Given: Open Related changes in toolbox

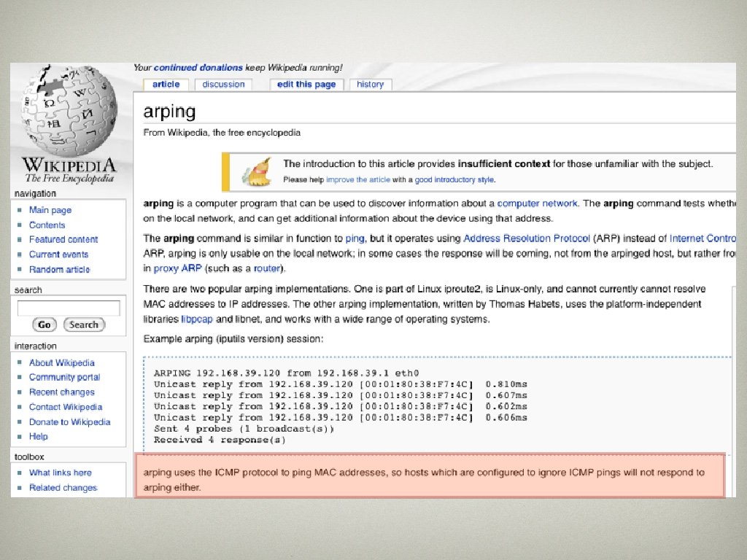Looking at the screenshot, I should [x=63, y=488].
